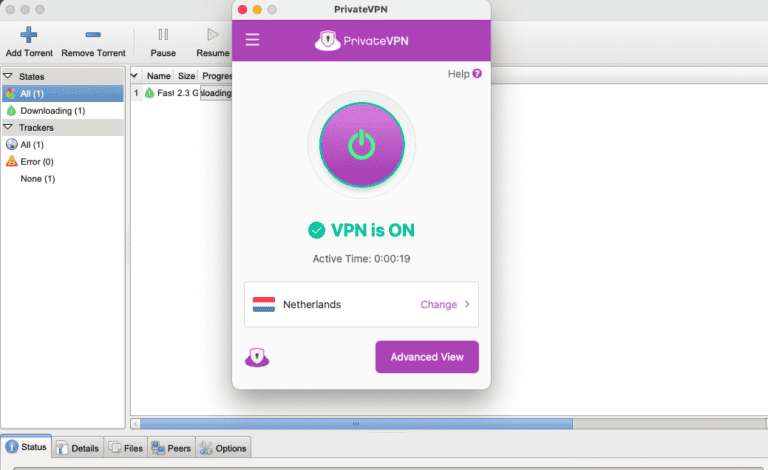Resume the torrent from the toolbar
Screen dimensions: 768x470
(x=213, y=42)
